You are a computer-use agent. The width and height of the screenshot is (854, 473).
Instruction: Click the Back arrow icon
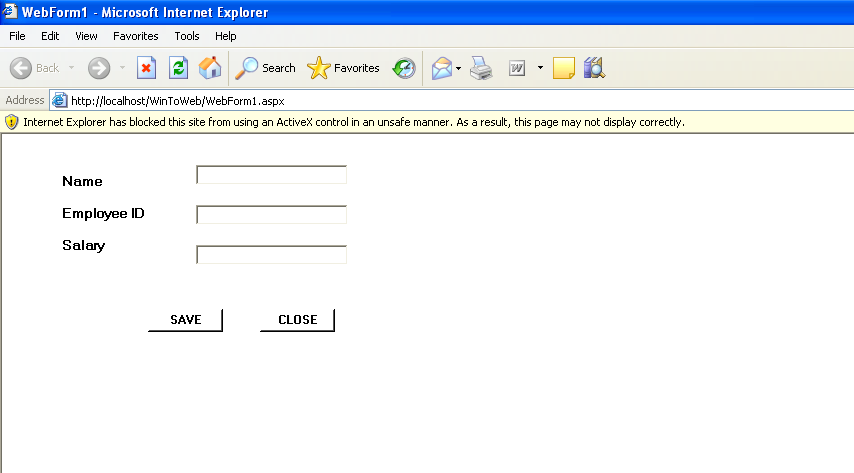coord(21,68)
